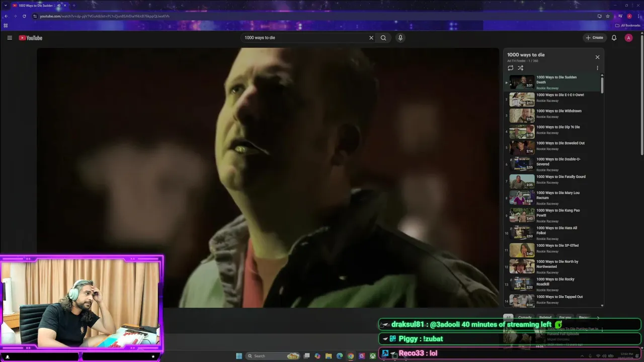This screenshot has width=644, height=362.
Task: Open site information icon in address bar
Action: pos(35,16)
